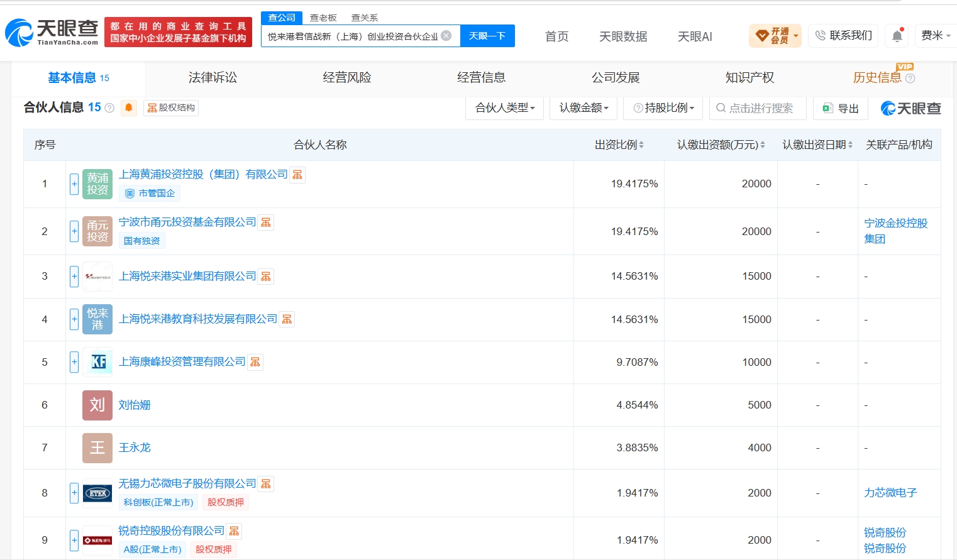The width and height of the screenshot is (957, 560).
Task: Click the orange alert bell beside 合伙人信息
Action: (x=129, y=108)
